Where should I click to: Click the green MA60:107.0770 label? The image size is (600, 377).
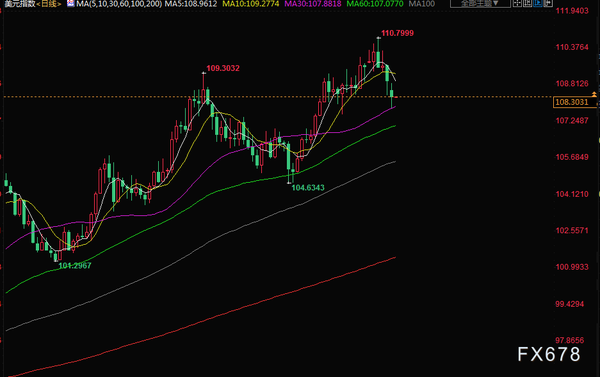pyautogui.click(x=375, y=4)
